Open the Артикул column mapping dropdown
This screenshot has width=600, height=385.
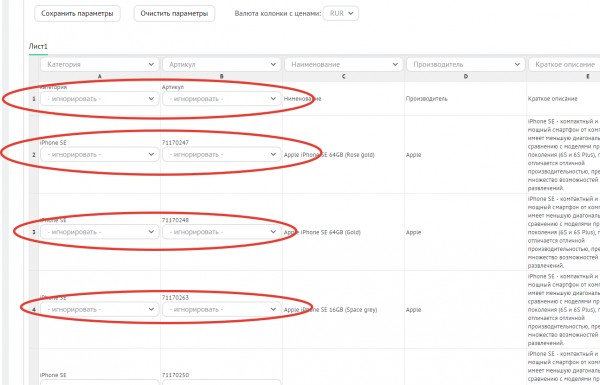[x=222, y=64]
